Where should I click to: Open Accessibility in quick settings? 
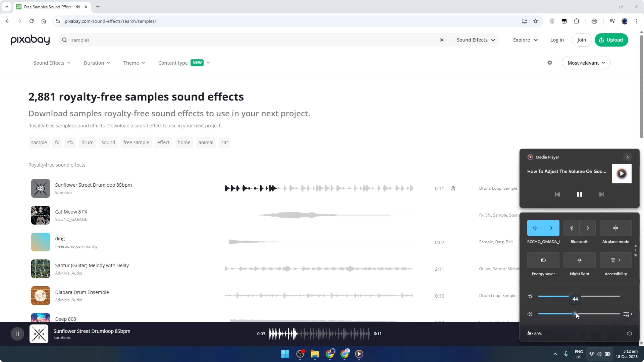click(x=613, y=260)
